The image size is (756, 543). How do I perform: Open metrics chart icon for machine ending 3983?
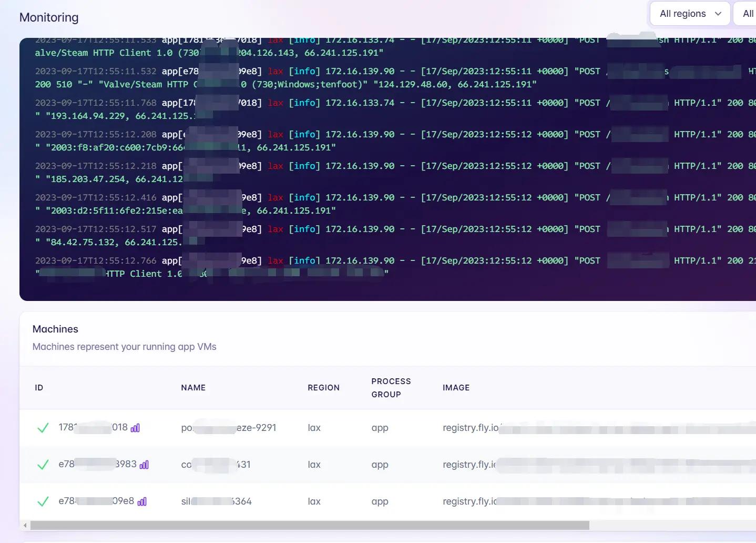pyautogui.click(x=144, y=465)
